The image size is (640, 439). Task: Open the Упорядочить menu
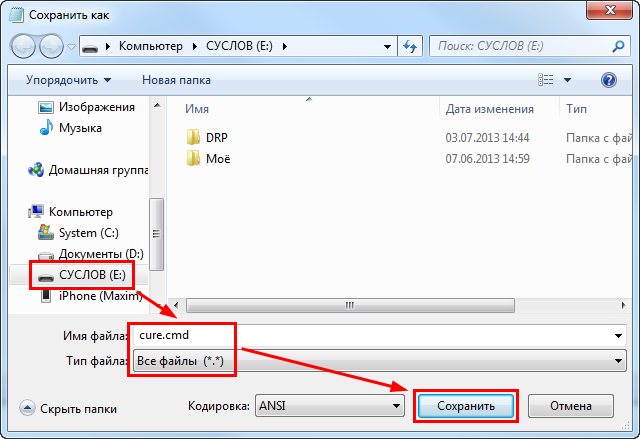[x=69, y=80]
